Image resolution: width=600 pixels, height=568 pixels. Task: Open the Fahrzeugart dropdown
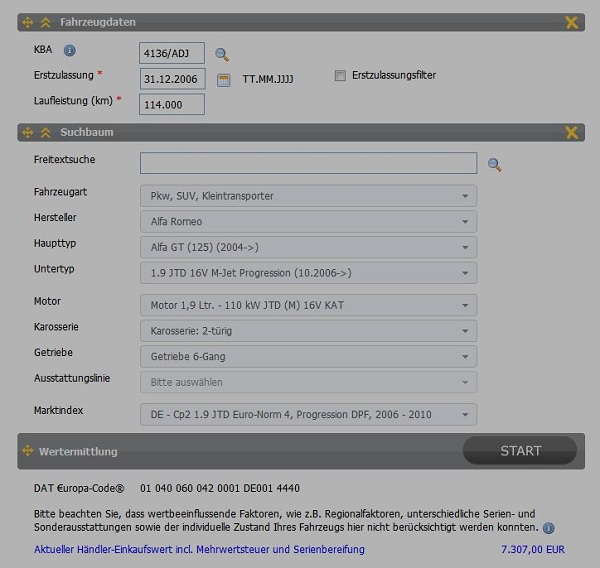click(x=308, y=196)
